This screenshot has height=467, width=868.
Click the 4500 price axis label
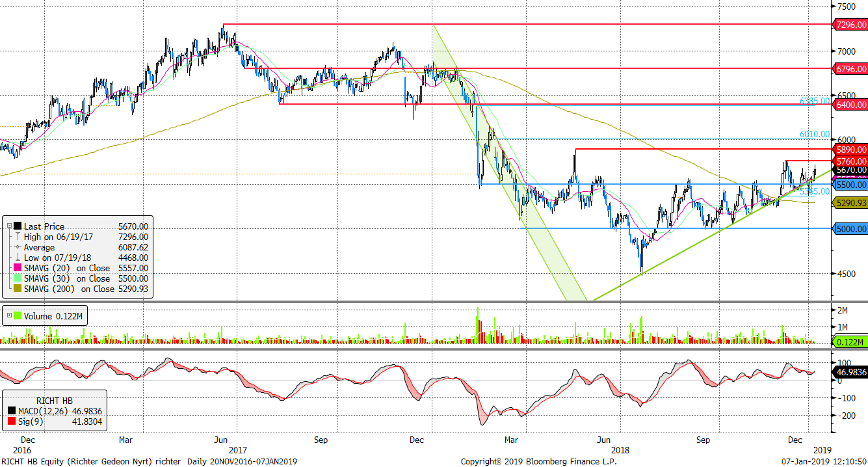pos(847,274)
